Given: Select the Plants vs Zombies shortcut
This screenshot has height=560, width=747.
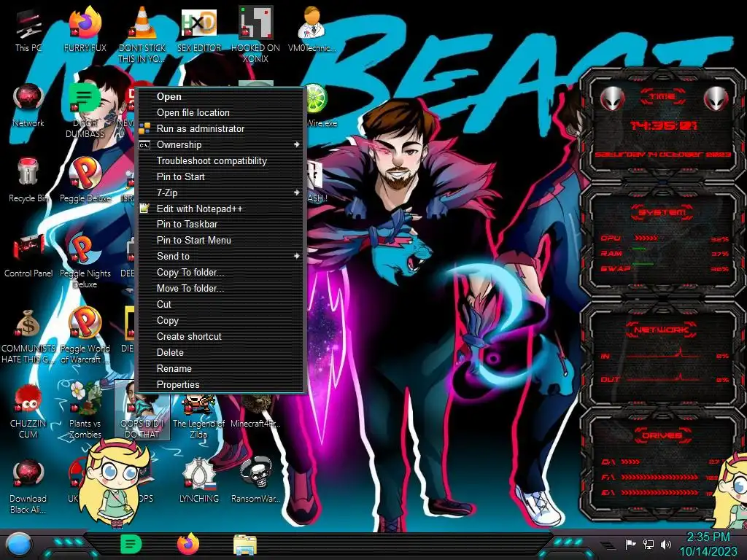Looking at the screenshot, I should [85, 411].
